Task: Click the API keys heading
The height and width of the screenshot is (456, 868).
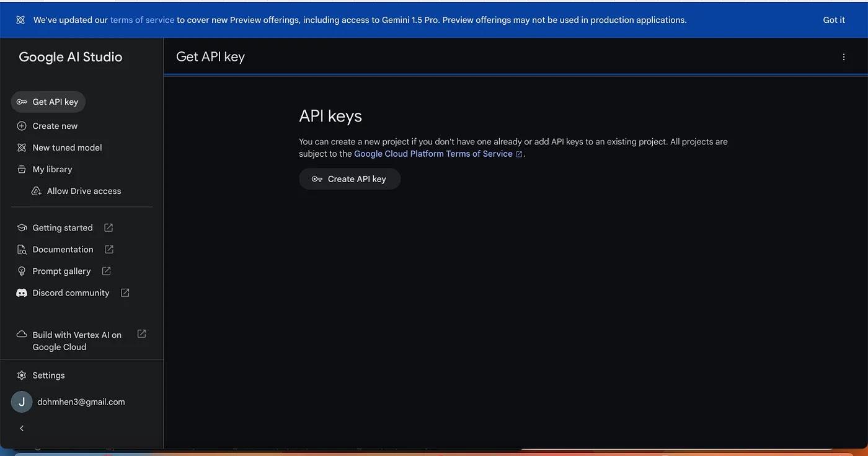Action: point(330,116)
